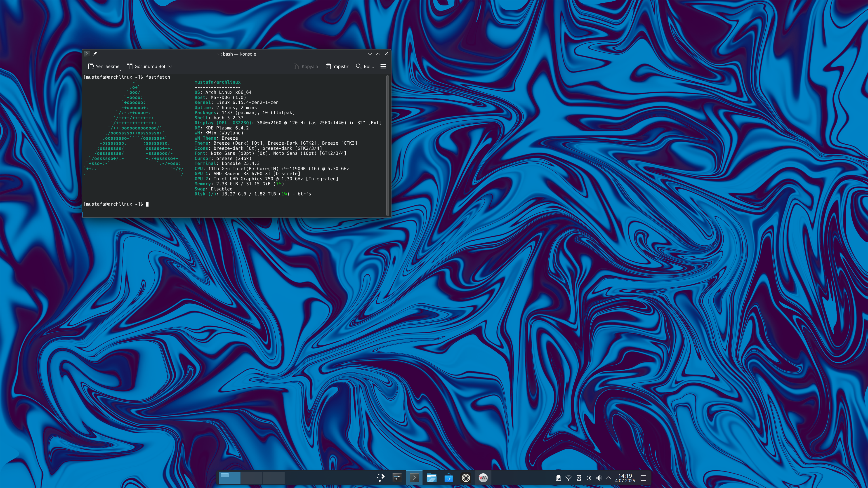Open the Konsole hamburger menu
The image size is (868, 488).
click(383, 66)
